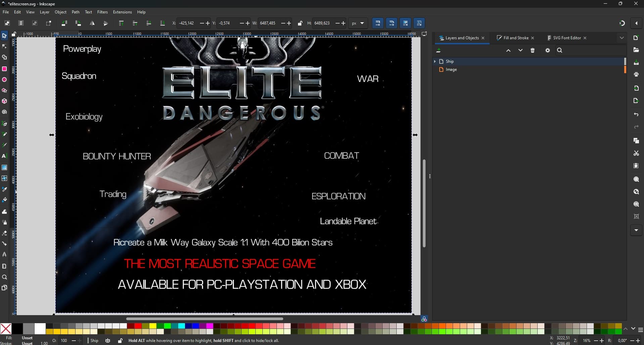Select the Spiral tool
Screen dimensions: 644x345
[x=4, y=112]
